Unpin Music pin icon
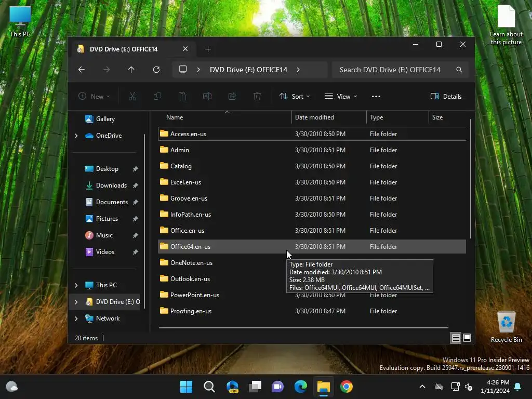Image resolution: width=532 pixels, height=399 pixels. click(x=136, y=235)
